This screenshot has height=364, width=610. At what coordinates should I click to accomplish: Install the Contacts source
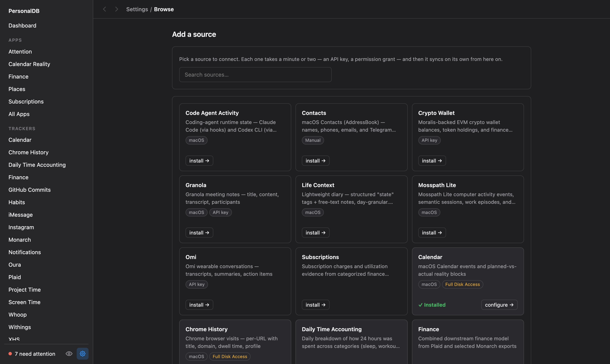tap(316, 161)
